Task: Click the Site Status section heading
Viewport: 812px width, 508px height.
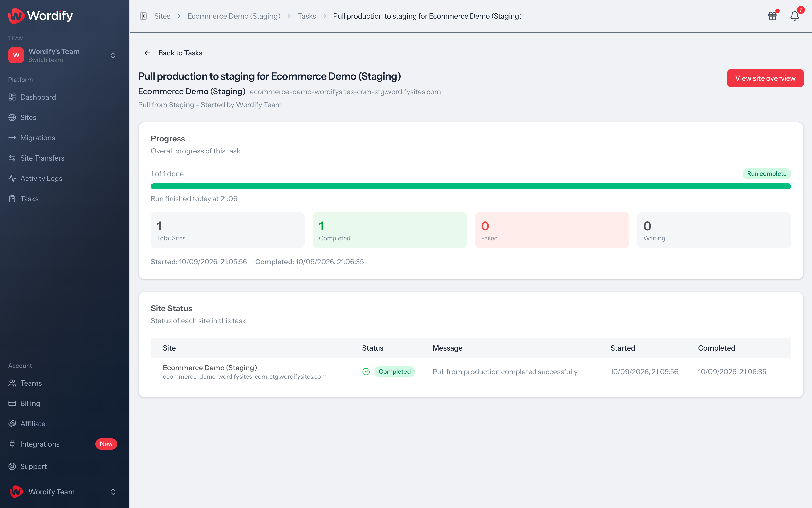Action: point(171,308)
